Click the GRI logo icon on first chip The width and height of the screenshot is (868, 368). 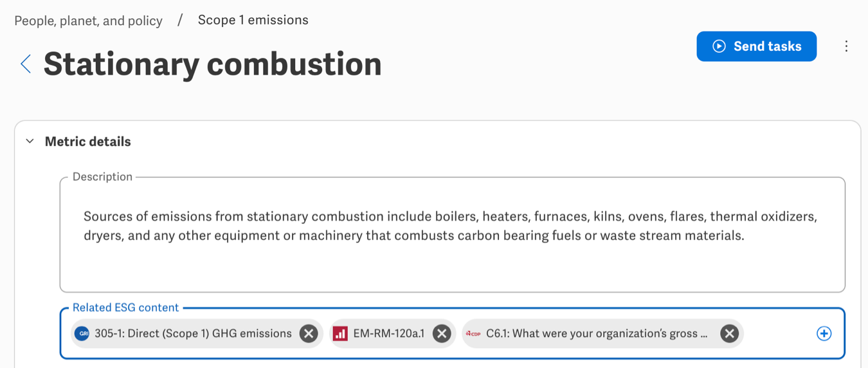82,333
